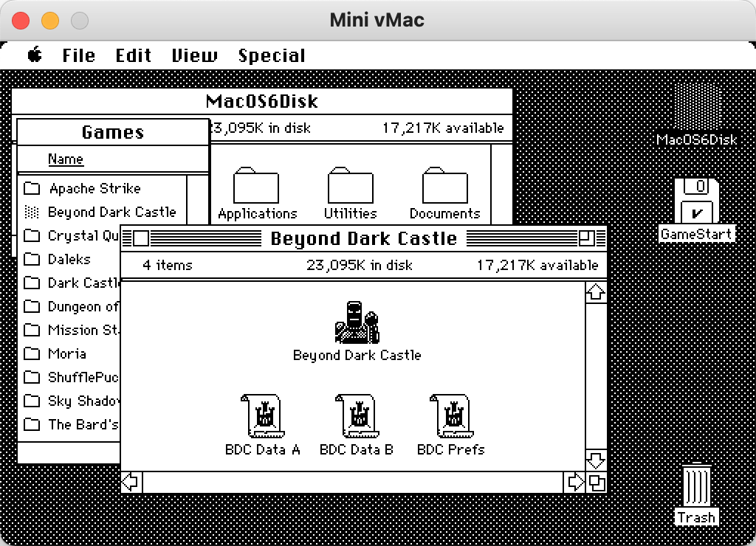Click the Games window title
The height and width of the screenshot is (546, 756).
pyautogui.click(x=113, y=132)
